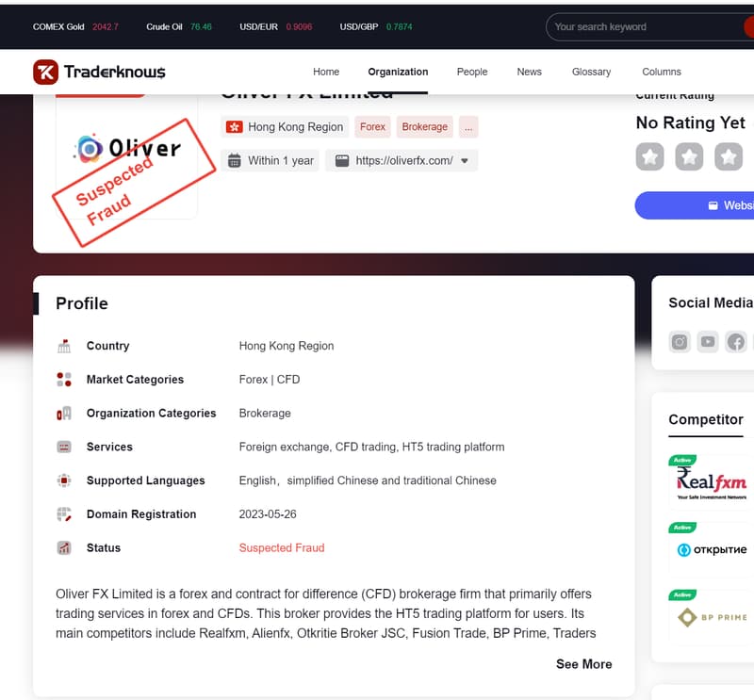
Task: Click the browser icon beside oliverfx URL
Action: 342,160
